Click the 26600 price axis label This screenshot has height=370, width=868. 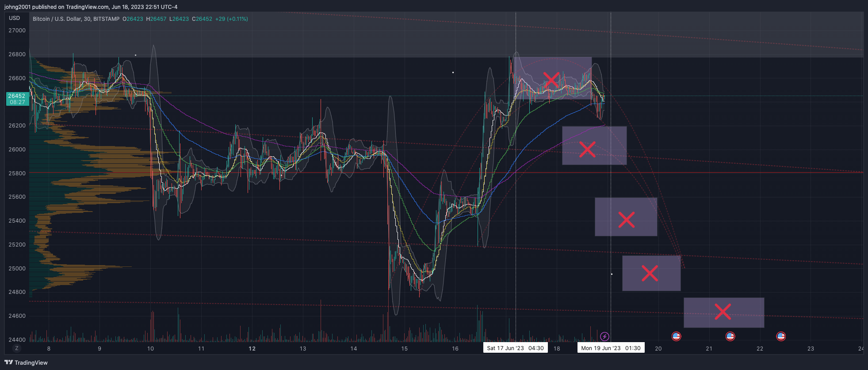pyautogui.click(x=17, y=78)
